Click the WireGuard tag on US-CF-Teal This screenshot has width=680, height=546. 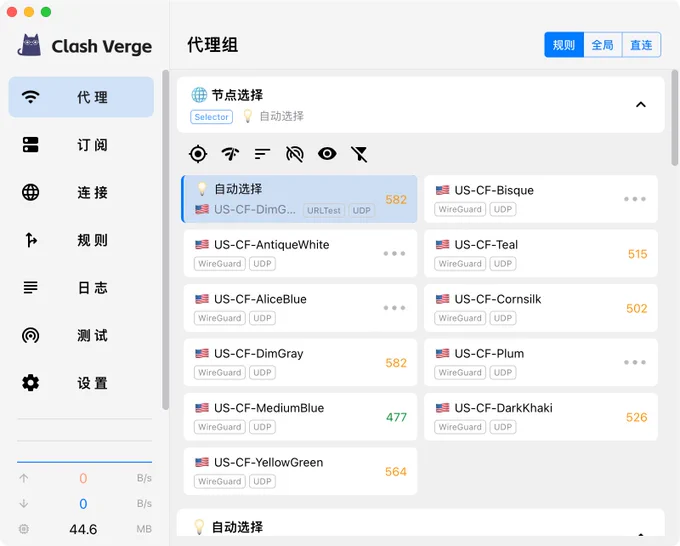[460, 264]
